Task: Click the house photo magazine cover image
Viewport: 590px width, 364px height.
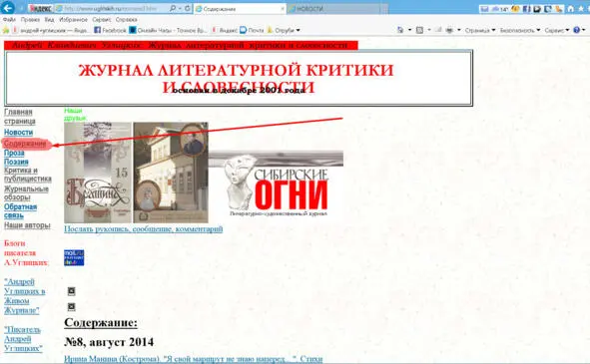Action: (171, 173)
